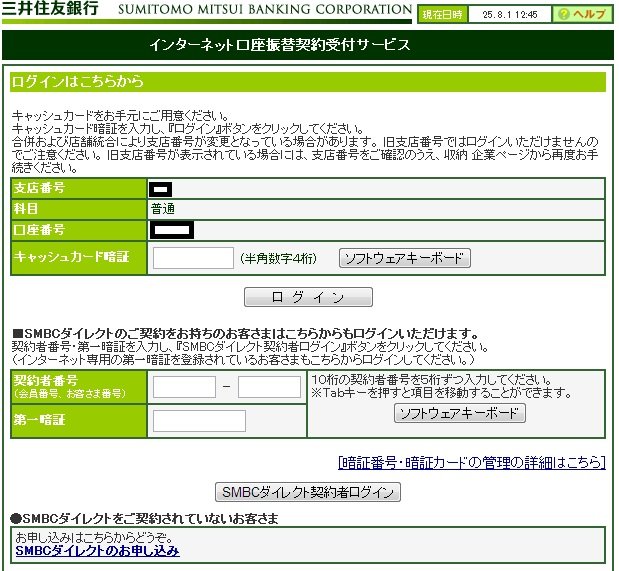Focus the first 契約者番号 input box
The image size is (619, 571).
184,387
